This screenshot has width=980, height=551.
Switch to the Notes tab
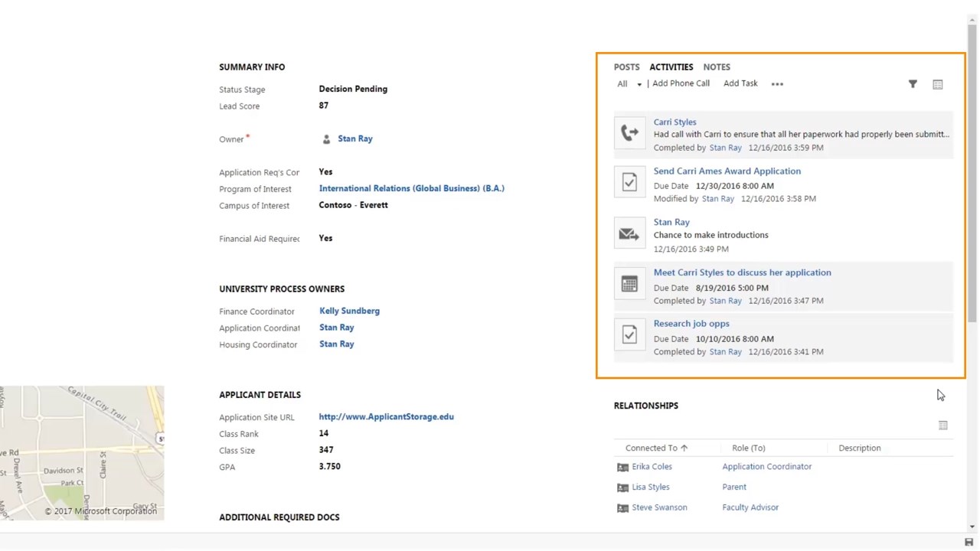coord(717,67)
